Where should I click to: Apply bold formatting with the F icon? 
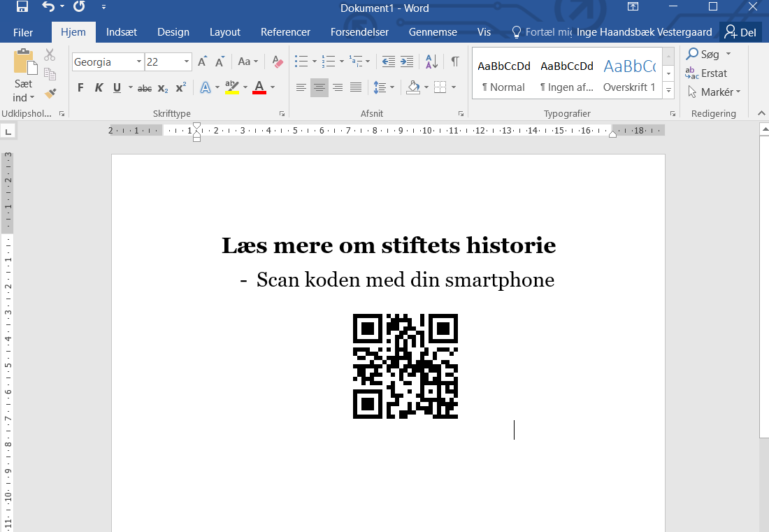click(x=80, y=87)
